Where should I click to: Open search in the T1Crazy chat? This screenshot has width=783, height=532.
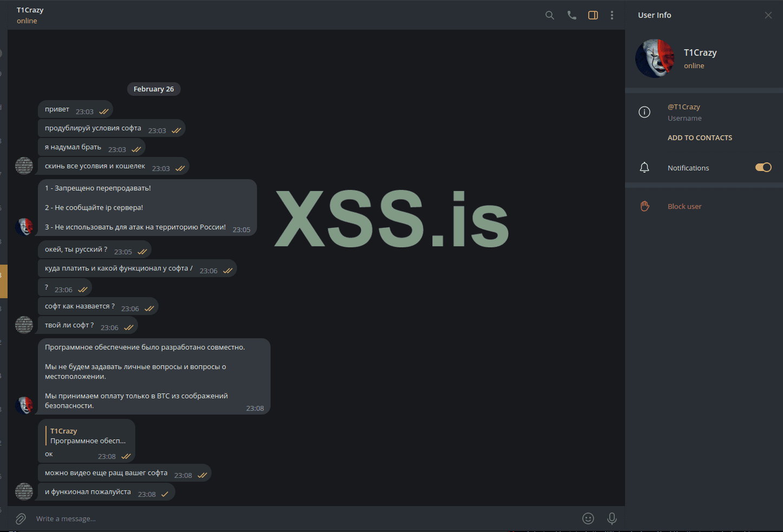(550, 15)
